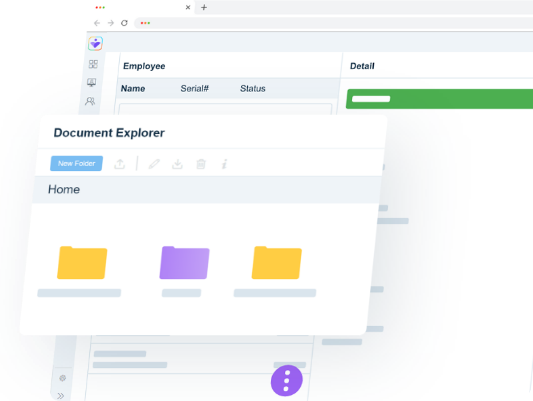Select the Home breadcrumb
This screenshot has width=533, height=401.
[64, 189]
